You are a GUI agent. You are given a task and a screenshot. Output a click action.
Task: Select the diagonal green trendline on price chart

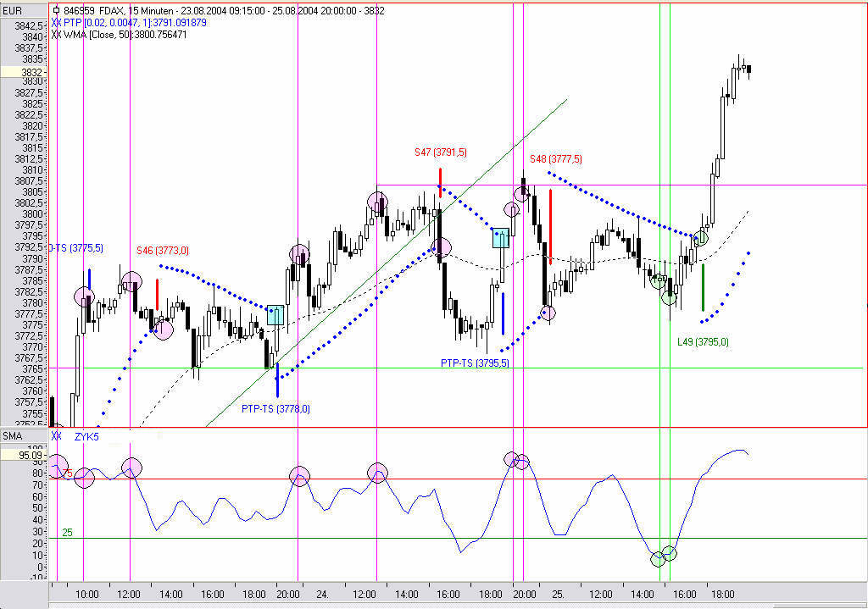[387, 263]
